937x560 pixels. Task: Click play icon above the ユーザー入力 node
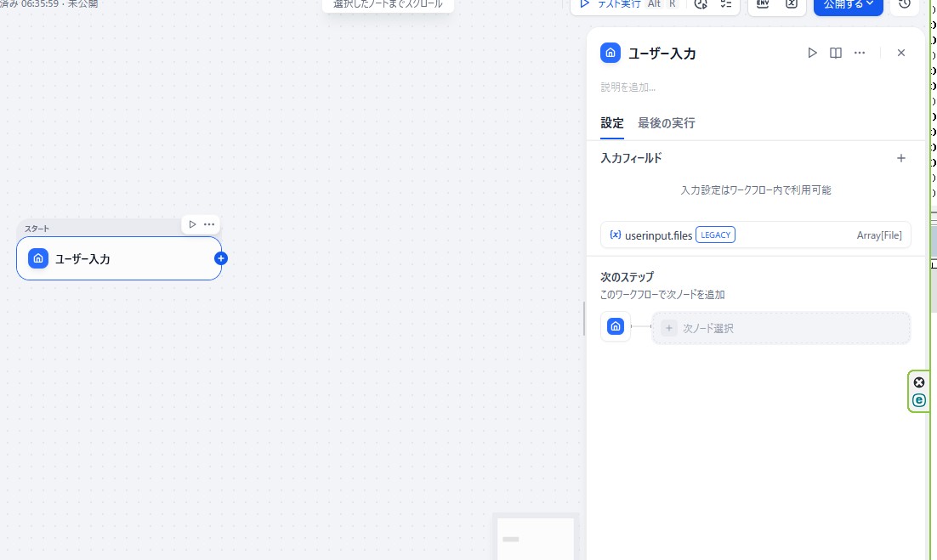192,224
